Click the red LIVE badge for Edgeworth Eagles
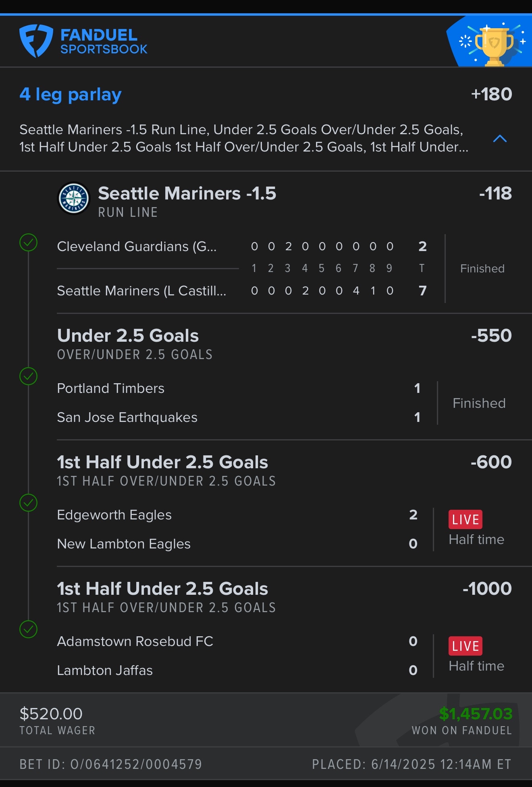The image size is (532, 787). tap(465, 519)
